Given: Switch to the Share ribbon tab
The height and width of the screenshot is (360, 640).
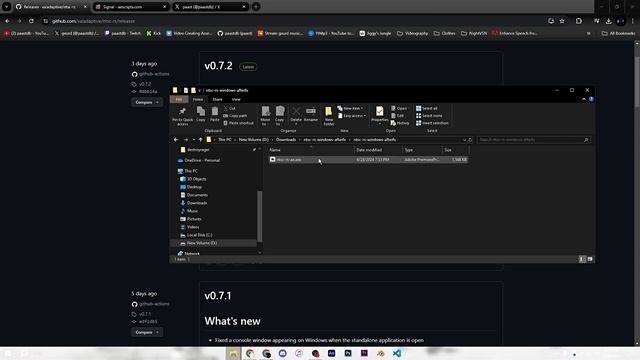Looking at the screenshot, I should 218,99.
